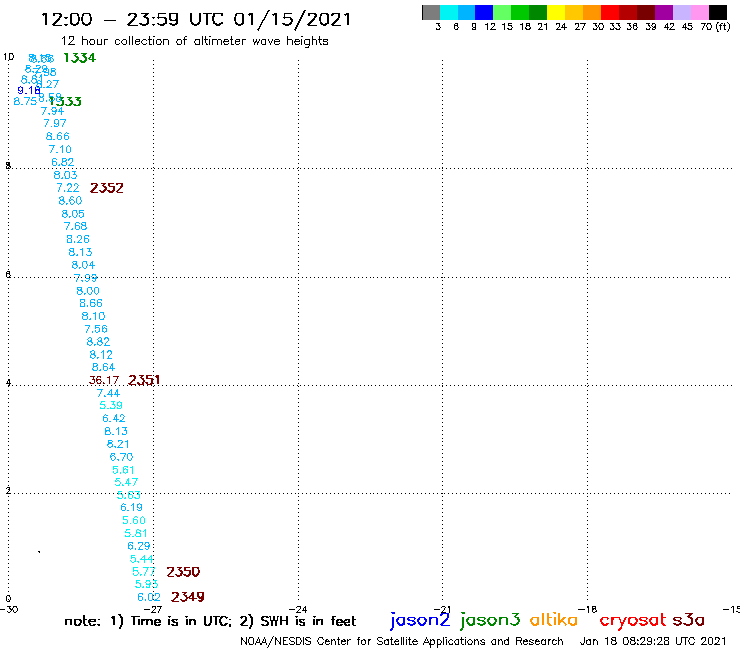Click the wave height value '5.39'

tap(111, 405)
